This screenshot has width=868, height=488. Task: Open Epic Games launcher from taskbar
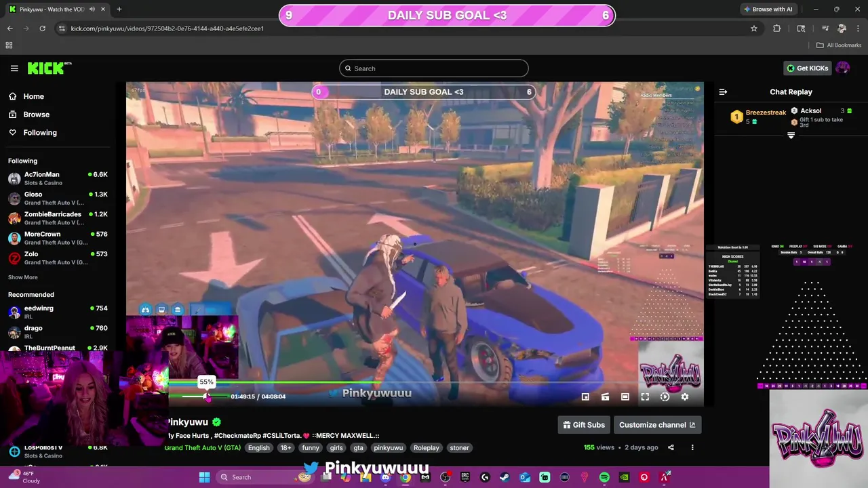465,477
